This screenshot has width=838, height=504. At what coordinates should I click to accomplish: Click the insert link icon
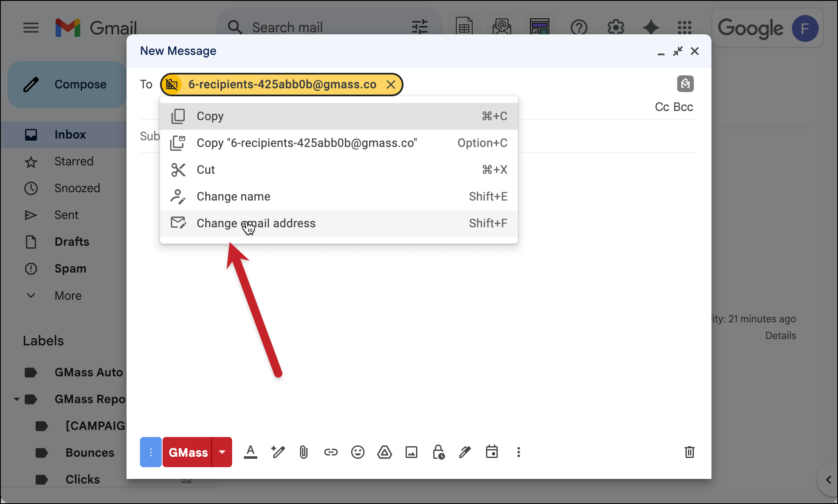pos(331,452)
